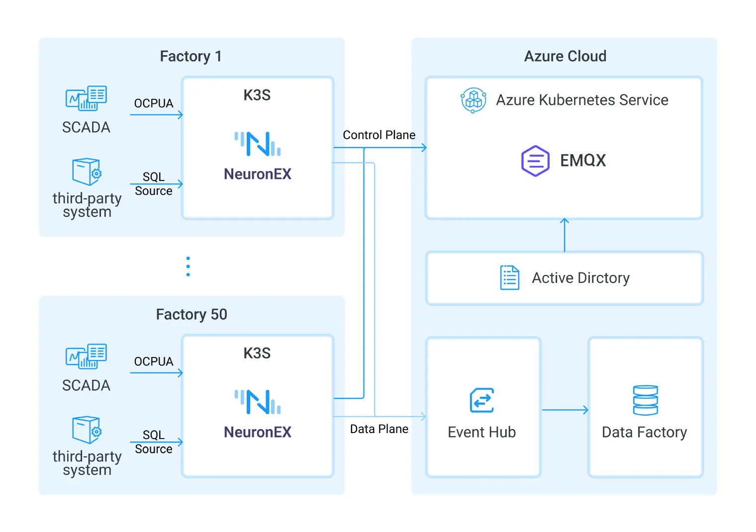Click the vertical ellipsis between the factories
Viewport: 756px width, 532px height.
pos(188,266)
